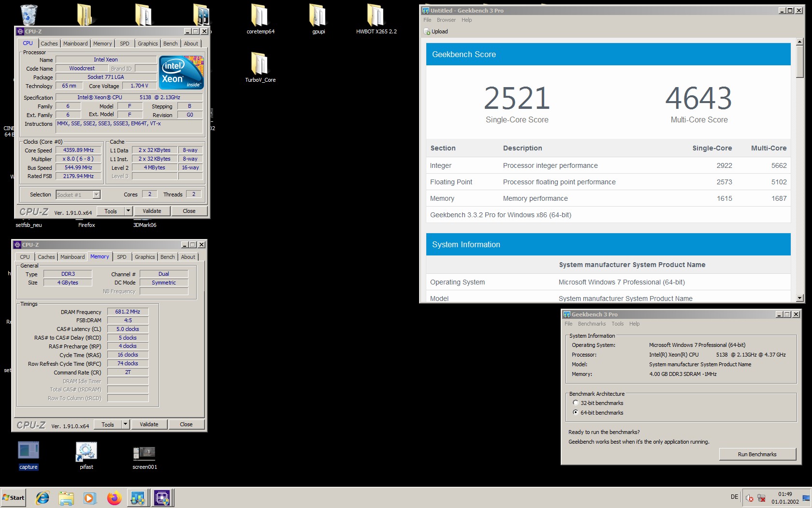Open Help menu in Geekbench results window
The width and height of the screenshot is (812, 508).
click(466, 20)
